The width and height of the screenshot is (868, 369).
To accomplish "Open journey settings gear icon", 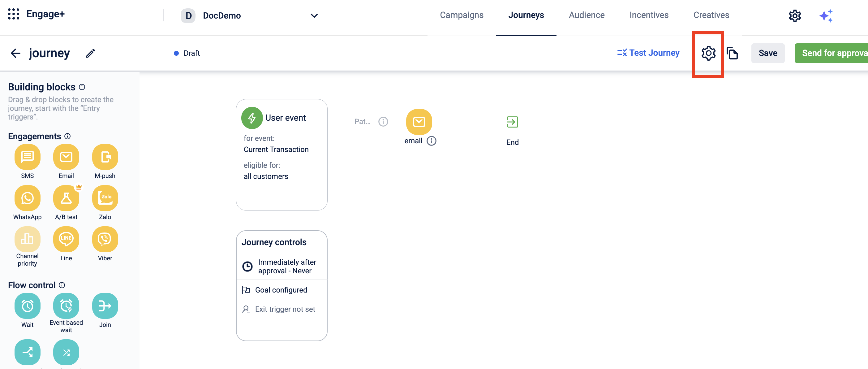I will pos(708,53).
